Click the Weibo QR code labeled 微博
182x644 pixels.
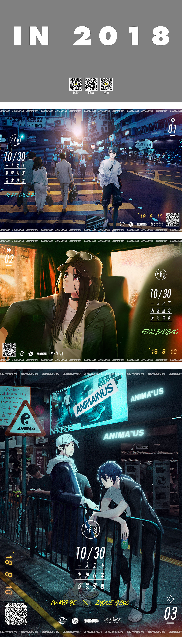click(x=76, y=84)
